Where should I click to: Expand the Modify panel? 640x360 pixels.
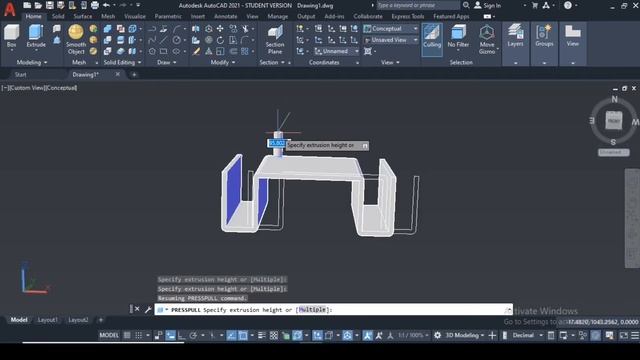(223, 62)
